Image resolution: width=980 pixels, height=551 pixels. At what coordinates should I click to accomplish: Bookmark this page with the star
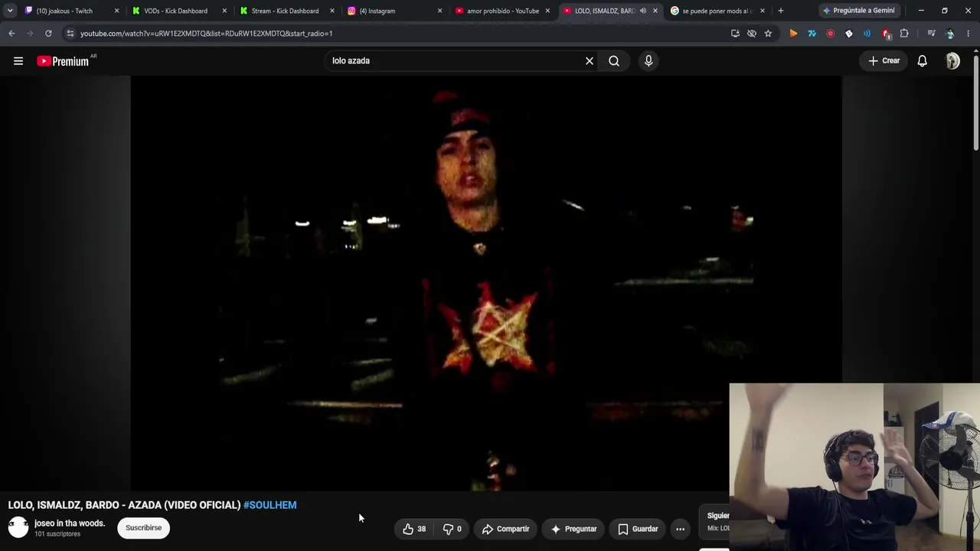click(x=768, y=34)
